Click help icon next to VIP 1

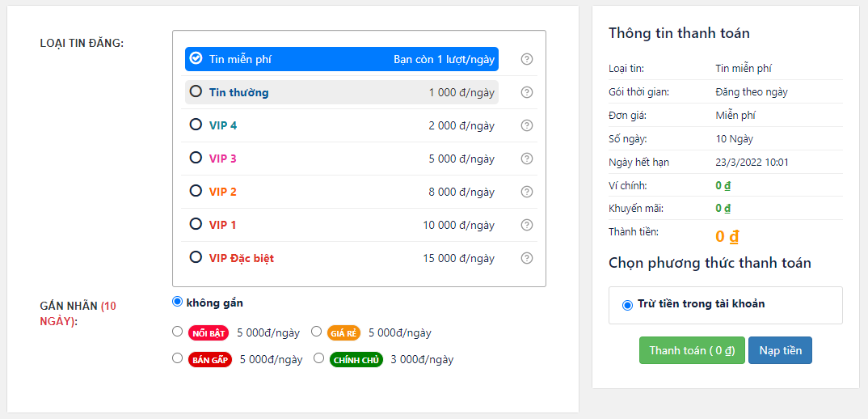point(527,225)
